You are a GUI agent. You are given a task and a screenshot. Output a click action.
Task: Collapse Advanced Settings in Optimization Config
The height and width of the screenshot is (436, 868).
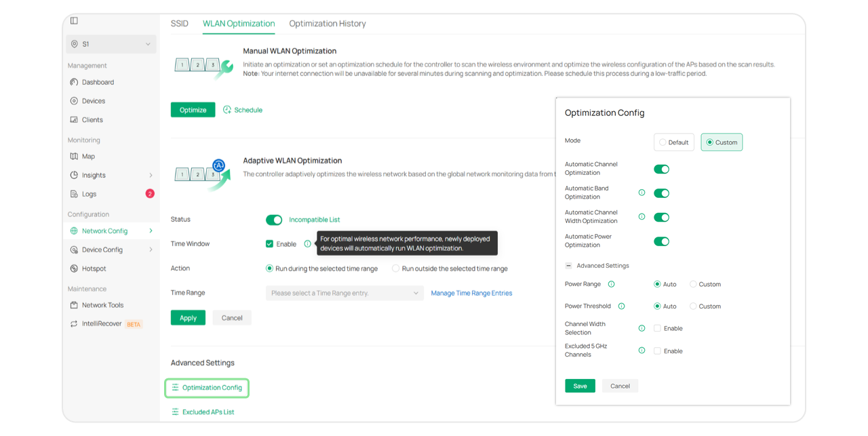click(568, 266)
